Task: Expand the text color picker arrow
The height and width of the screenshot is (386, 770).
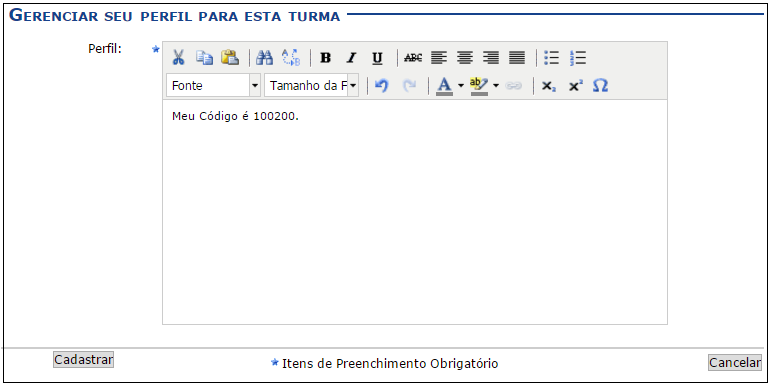Action: (461, 85)
